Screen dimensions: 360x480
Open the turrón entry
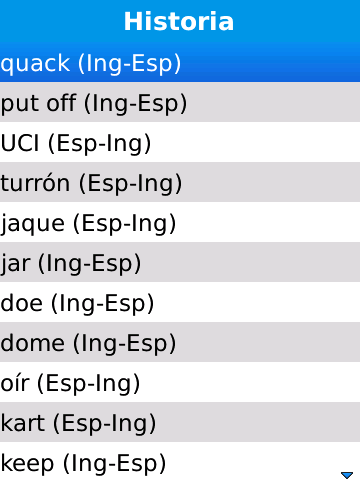tap(180, 182)
